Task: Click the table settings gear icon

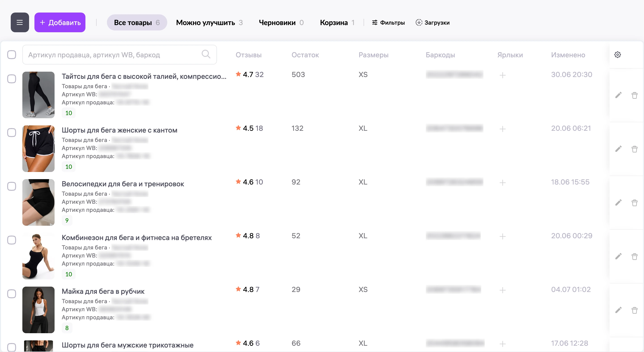Action: pyautogui.click(x=617, y=55)
